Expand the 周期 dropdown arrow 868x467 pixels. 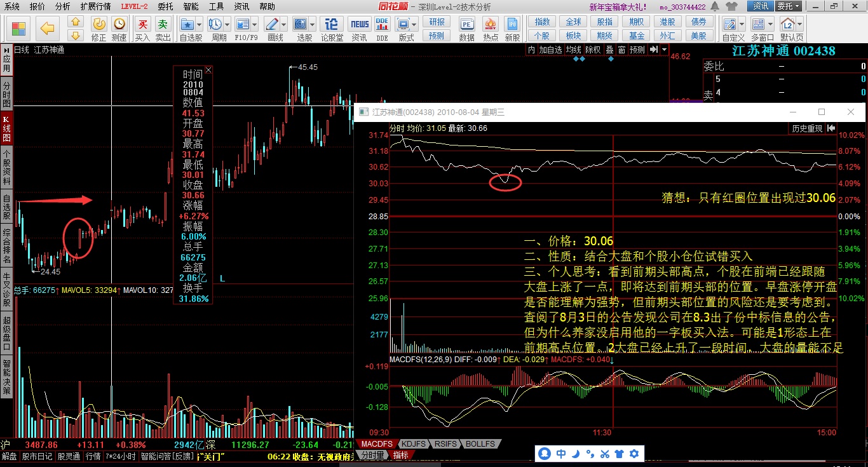(226, 24)
